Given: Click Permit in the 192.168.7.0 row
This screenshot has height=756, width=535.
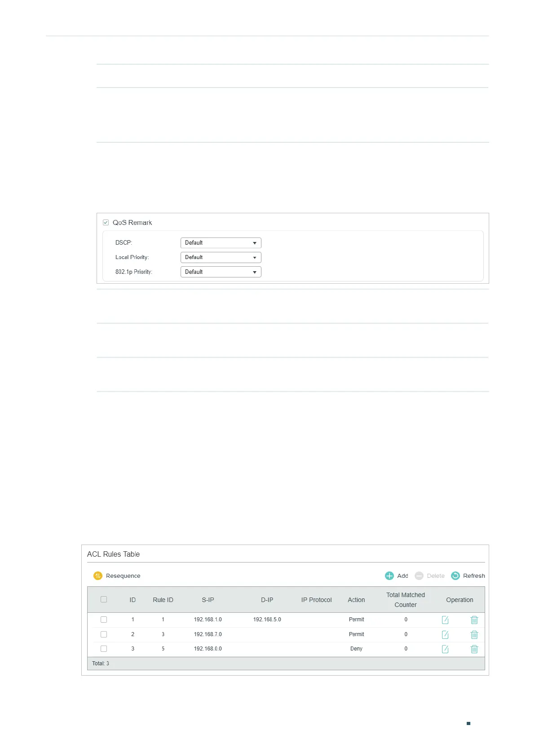Looking at the screenshot, I should tap(356, 634).
